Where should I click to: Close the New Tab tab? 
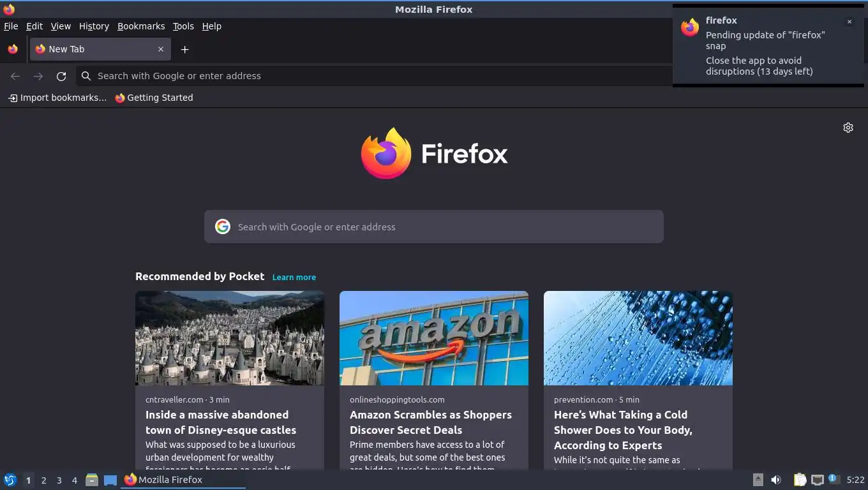(161, 49)
